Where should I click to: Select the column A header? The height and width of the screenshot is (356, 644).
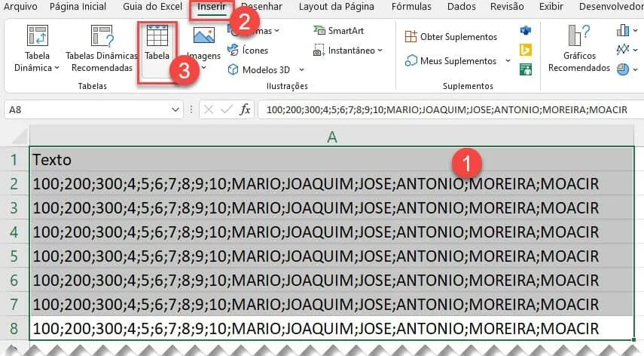point(331,137)
